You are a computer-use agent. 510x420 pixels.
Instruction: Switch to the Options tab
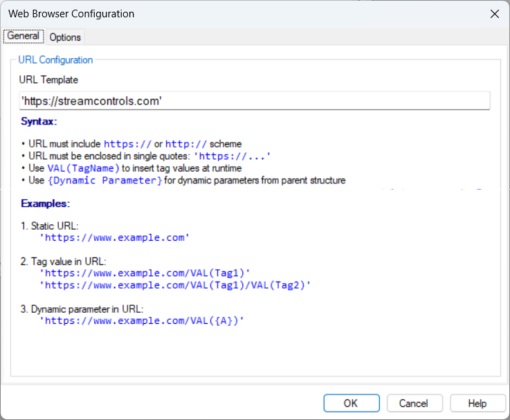pos(65,37)
